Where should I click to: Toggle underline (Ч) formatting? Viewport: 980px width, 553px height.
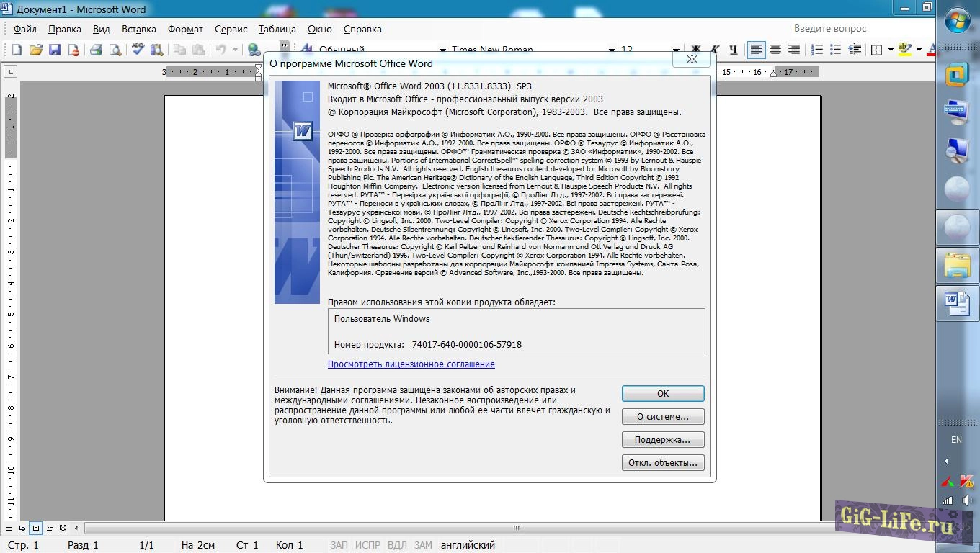tap(734, 50)
